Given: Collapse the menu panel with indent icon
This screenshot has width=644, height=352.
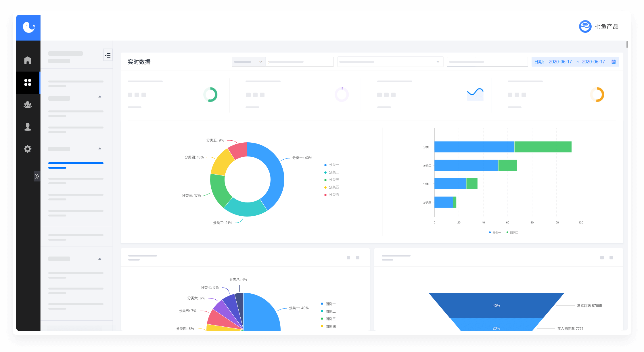Looking at the screenshot, I should click(x=108, y=55).
